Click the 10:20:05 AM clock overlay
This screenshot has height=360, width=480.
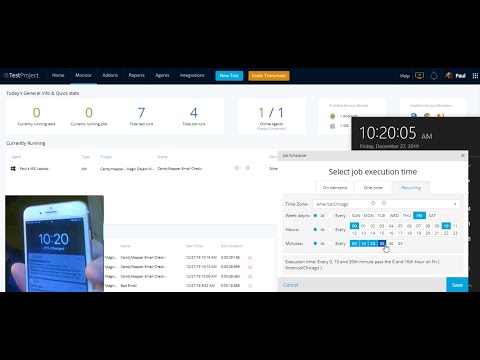click(x=396, y=133)
